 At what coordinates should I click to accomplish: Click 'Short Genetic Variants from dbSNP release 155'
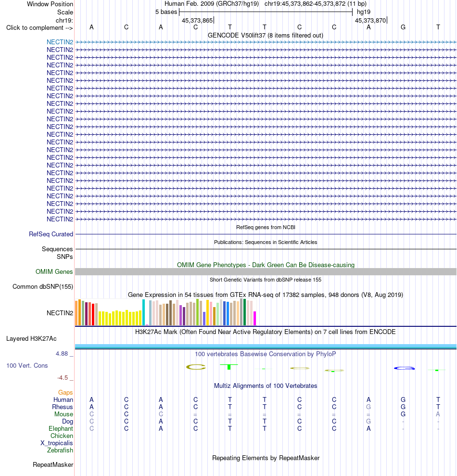pos(266,280)
